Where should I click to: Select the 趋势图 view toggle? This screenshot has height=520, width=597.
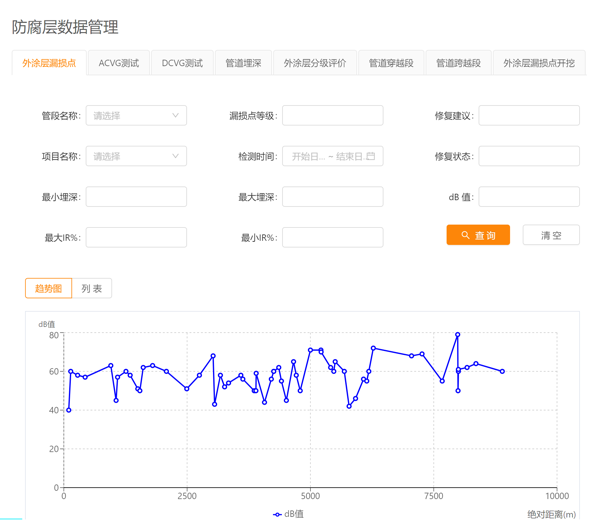pyautogui.click(x=48, y=288)
